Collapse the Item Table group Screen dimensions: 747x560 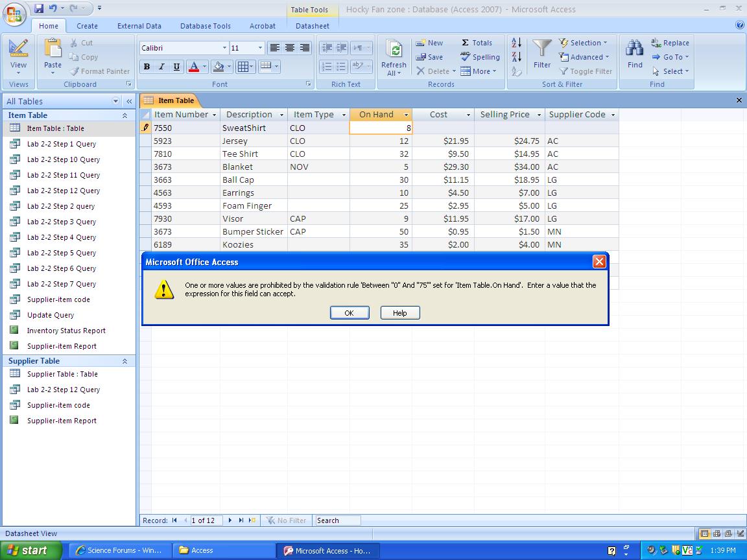(x=124, y=115)
